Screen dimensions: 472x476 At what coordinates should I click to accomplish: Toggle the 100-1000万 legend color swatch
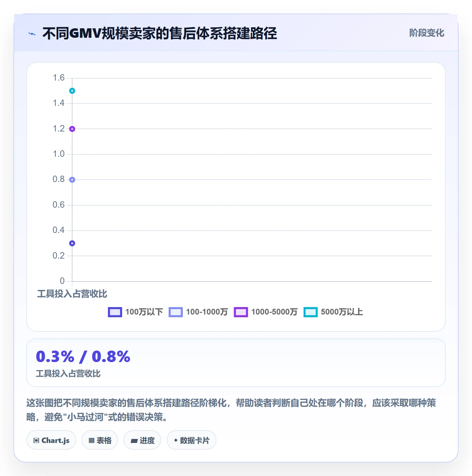tap(176, 312)
